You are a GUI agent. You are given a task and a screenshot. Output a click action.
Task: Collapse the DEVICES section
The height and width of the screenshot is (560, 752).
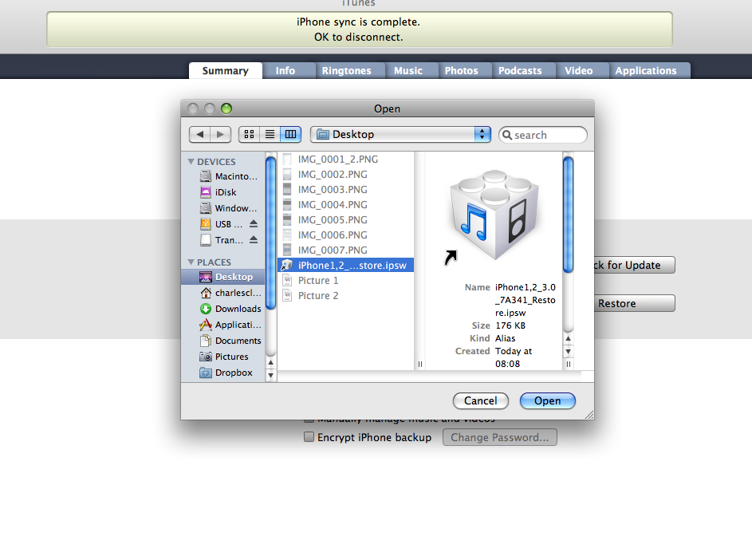(191, 162)
